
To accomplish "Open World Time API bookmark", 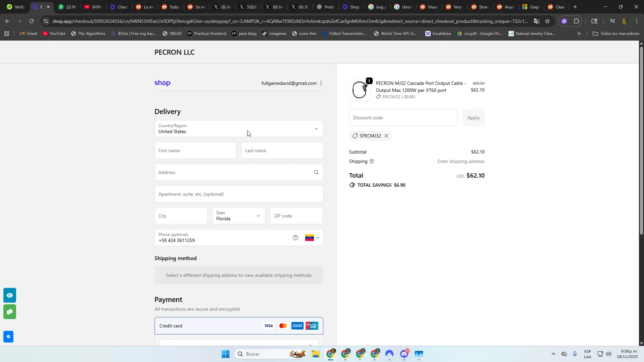I will [395, 33].
